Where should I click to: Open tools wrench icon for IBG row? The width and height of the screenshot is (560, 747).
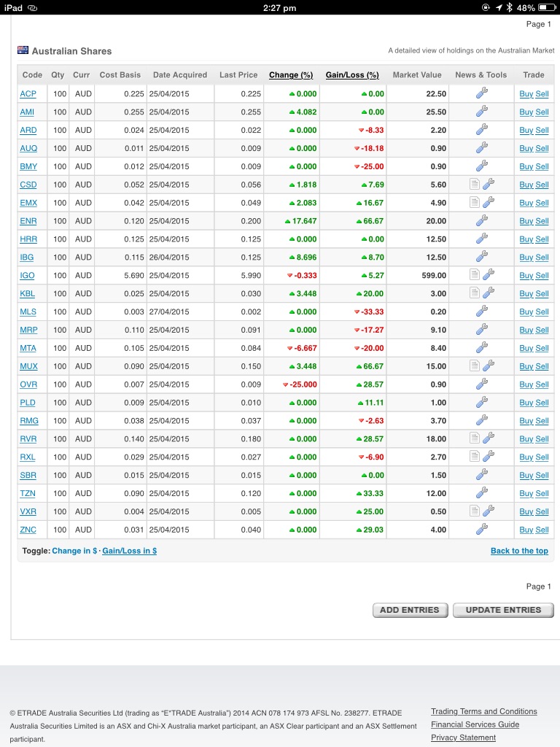coord(482,256)
